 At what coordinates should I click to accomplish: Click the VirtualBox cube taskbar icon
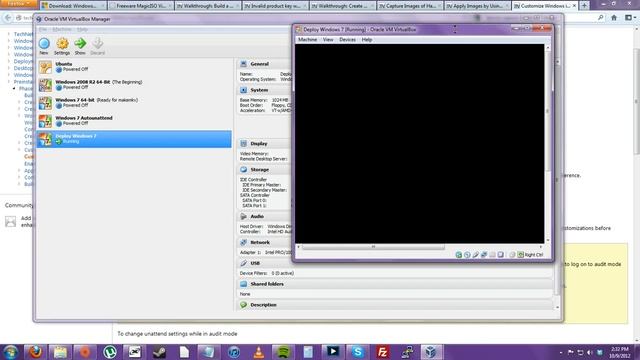coord(432,352)
